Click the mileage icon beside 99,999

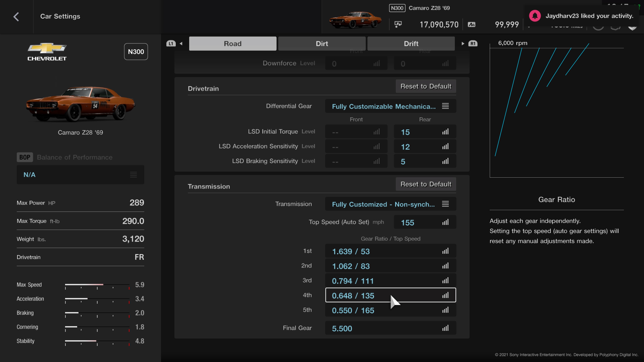click(471, 24)
